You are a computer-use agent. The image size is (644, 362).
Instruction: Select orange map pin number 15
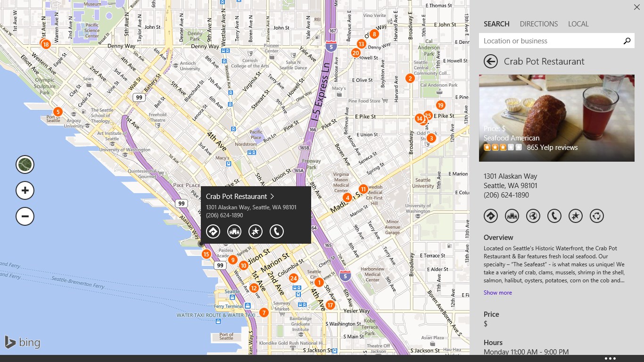206,254
